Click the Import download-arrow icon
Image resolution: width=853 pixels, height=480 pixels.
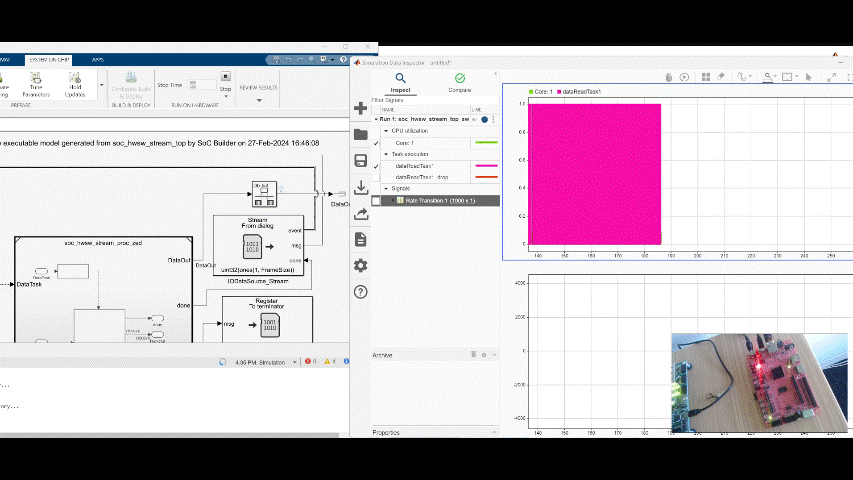click(x=361, y=187)
